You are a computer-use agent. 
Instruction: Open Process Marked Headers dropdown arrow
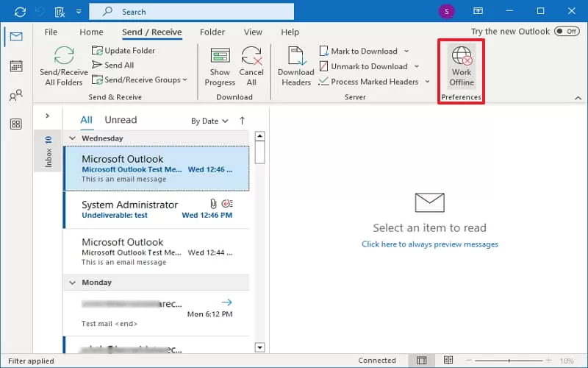(x=427, y=82)
